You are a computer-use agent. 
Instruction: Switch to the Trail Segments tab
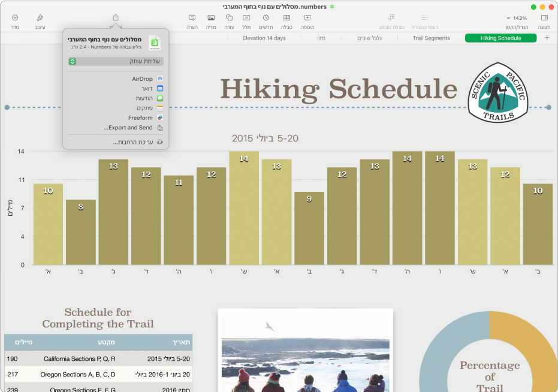click(x=432, y=38)
